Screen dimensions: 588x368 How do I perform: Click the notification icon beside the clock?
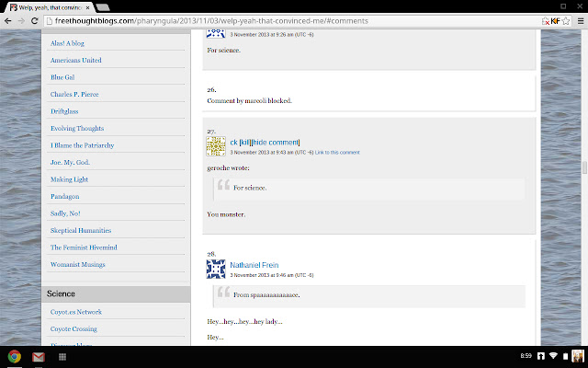541,356
